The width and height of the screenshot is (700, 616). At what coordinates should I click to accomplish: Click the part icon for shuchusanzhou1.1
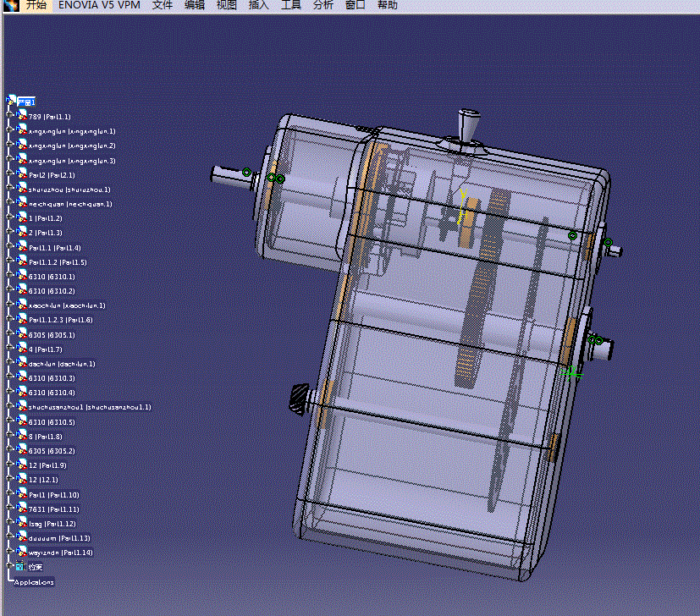(21, 406)
